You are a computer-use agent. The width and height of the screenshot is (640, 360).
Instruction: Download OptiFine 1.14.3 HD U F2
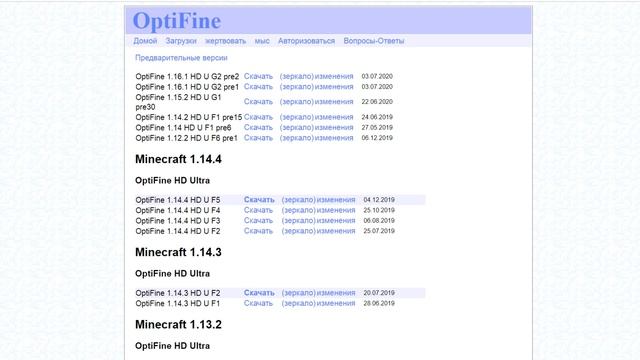point(259,293)
